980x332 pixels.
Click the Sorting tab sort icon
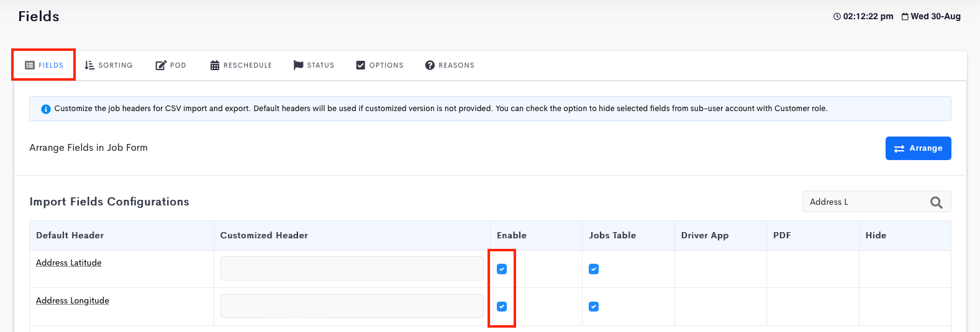[x=89, y=65]
